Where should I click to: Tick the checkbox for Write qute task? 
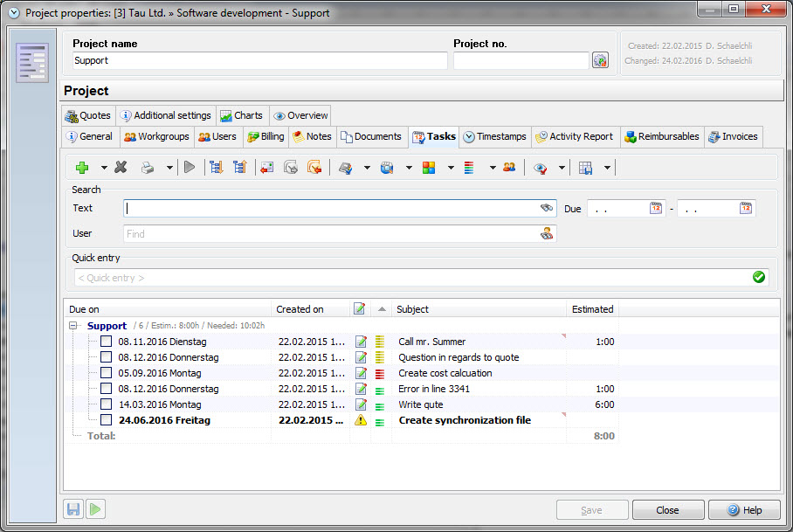coord(106,404)
